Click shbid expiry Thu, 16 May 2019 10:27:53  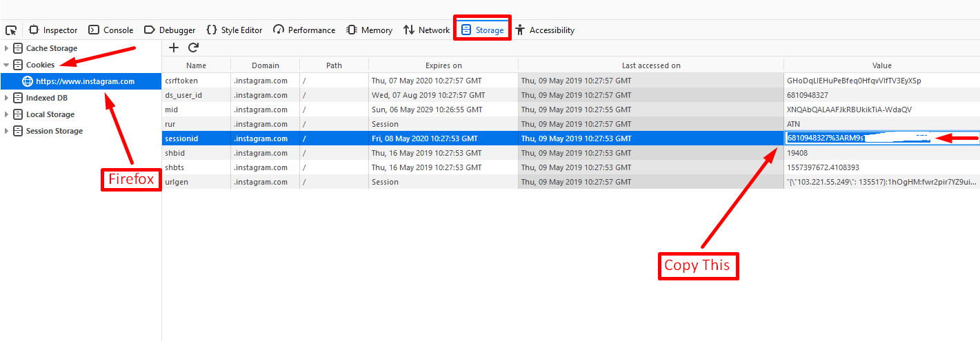point(426,153)
